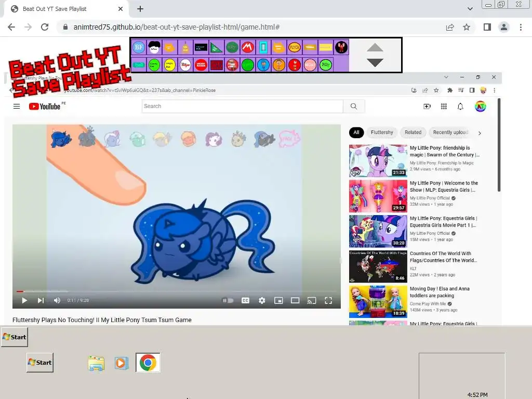The height and width of the screenshot is (399, 532).
Task: Open Moving Day Elsa and Anna video
Action: click(378, 302)
